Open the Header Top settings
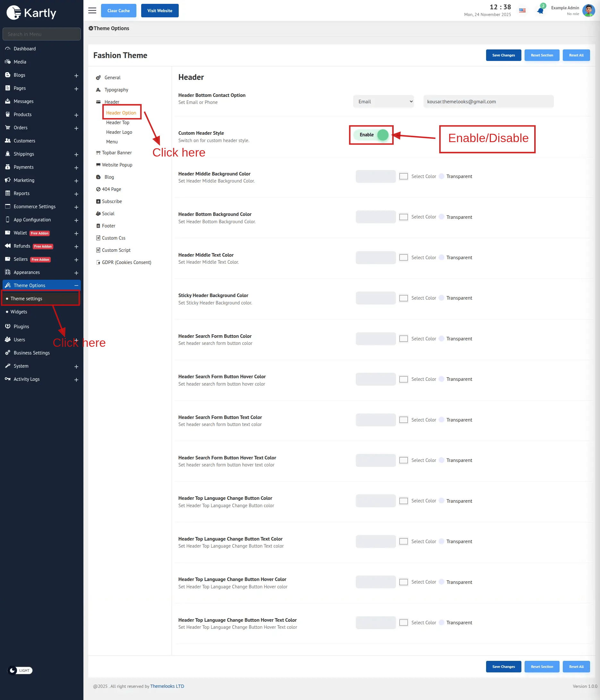This screenshot has width=600, height=700. pos(117,123)
